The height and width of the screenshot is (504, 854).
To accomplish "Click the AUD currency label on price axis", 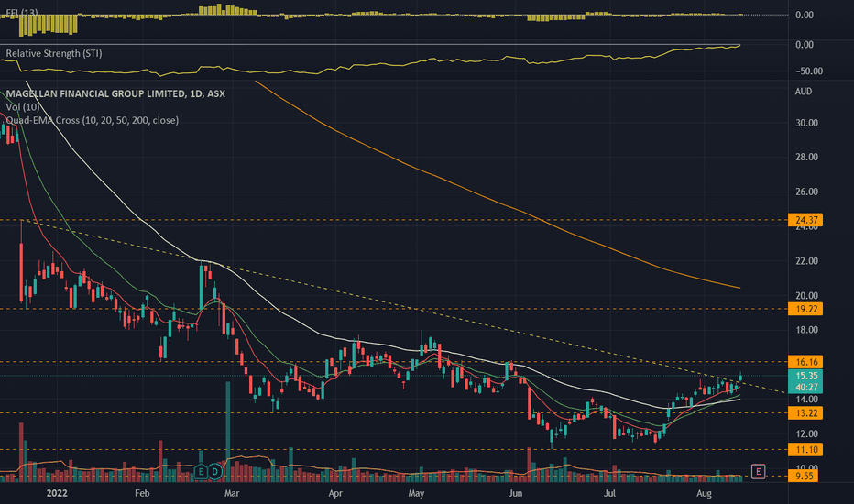I will [804, 91].
